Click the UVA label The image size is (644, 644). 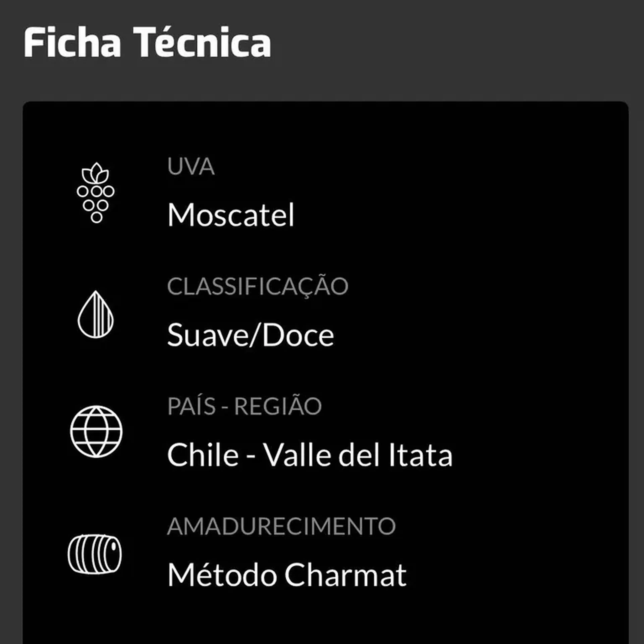point(191,166)
